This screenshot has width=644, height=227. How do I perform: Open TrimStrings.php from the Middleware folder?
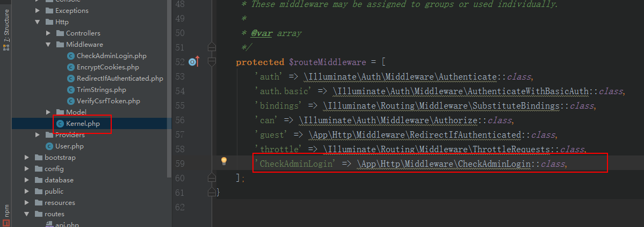click(102, 90)
